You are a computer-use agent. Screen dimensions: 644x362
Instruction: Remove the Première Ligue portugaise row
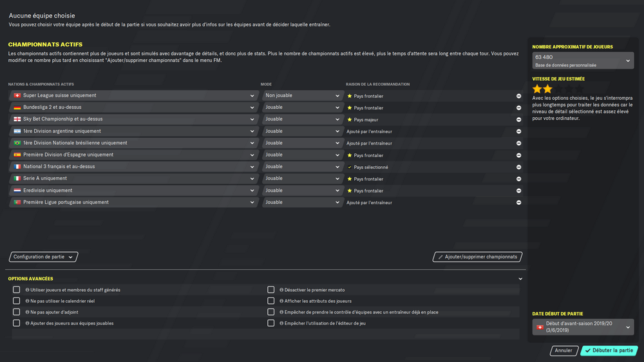point(518,202)
